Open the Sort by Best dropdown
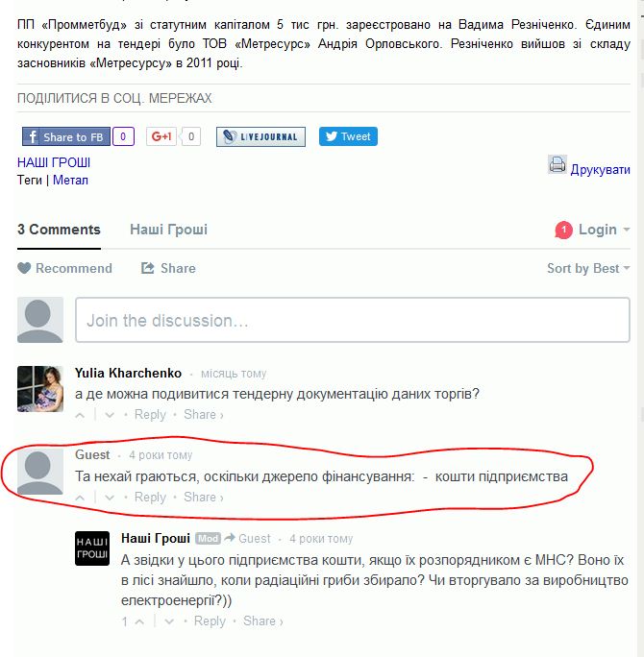 point(588,268)
